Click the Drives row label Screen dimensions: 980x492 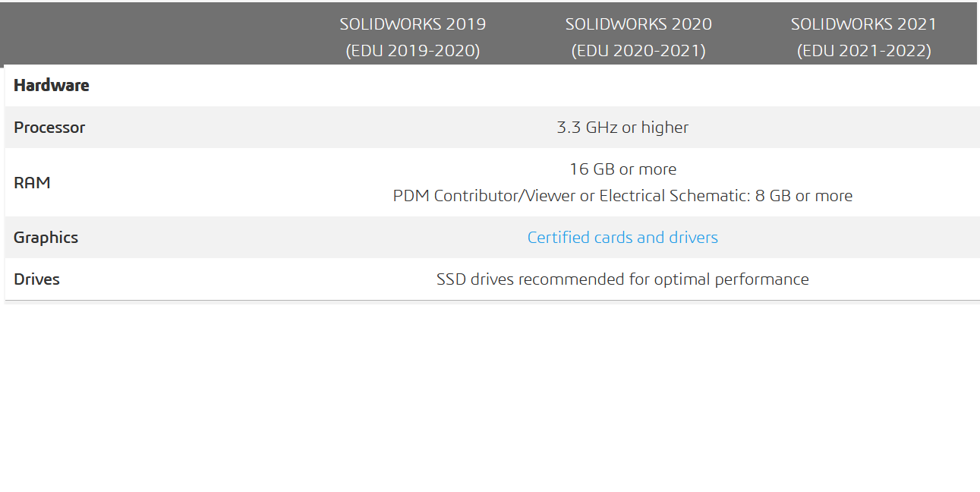[x=36, y=279]
